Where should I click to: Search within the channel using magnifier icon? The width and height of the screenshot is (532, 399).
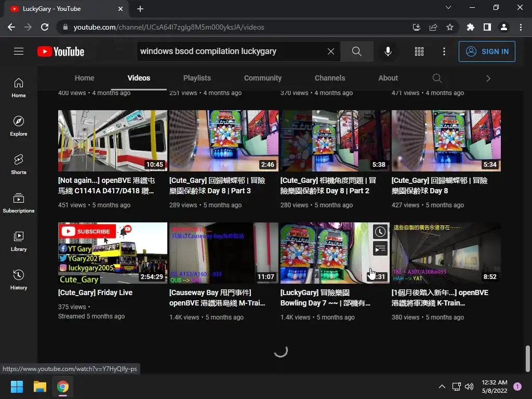tap(437, 78)
